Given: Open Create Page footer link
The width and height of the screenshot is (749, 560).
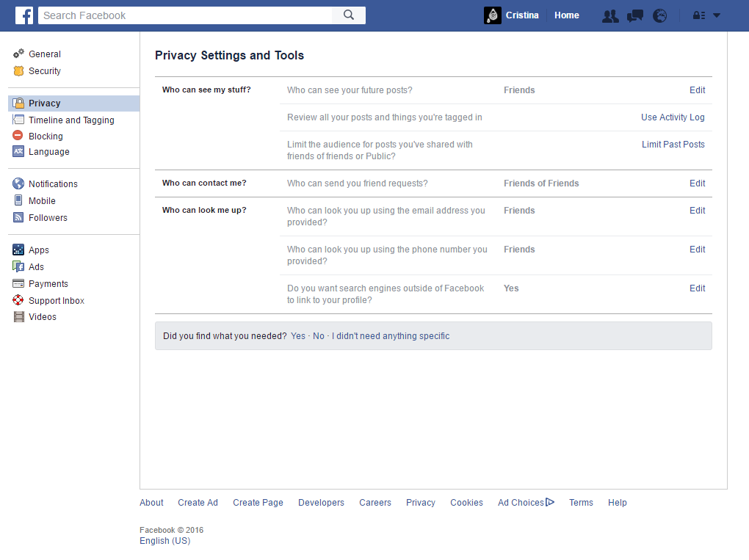Looking at the screenshot, I should click(x=258, y=502).
